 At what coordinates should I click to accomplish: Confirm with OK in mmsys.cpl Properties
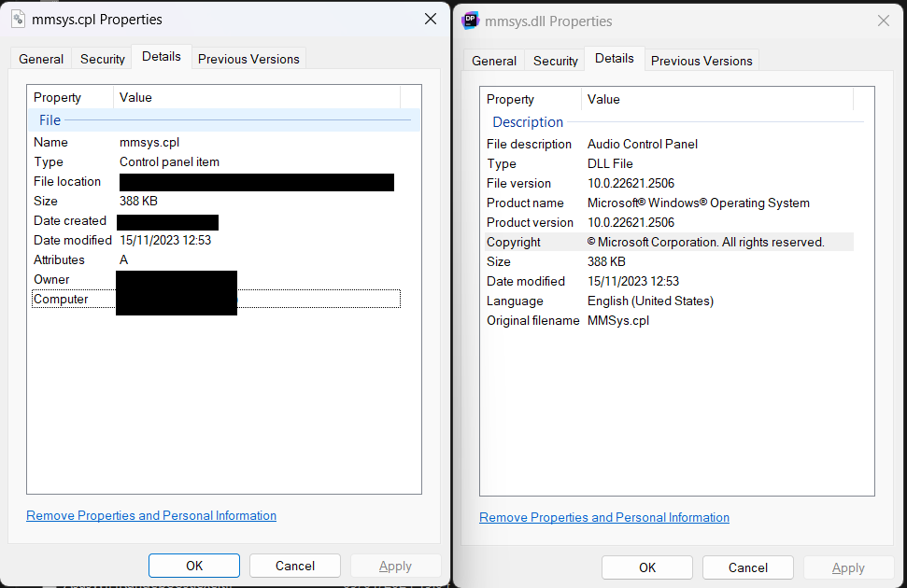click(194, 566)
